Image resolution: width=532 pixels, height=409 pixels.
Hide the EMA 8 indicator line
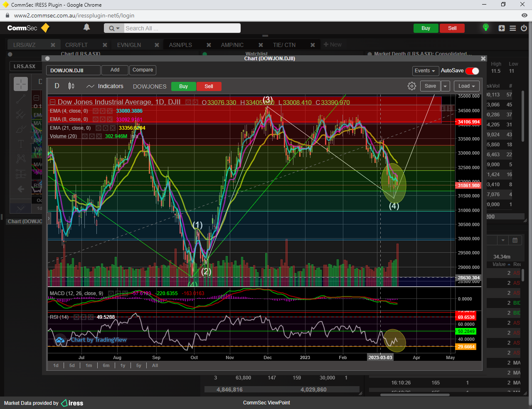click(96, 119)
